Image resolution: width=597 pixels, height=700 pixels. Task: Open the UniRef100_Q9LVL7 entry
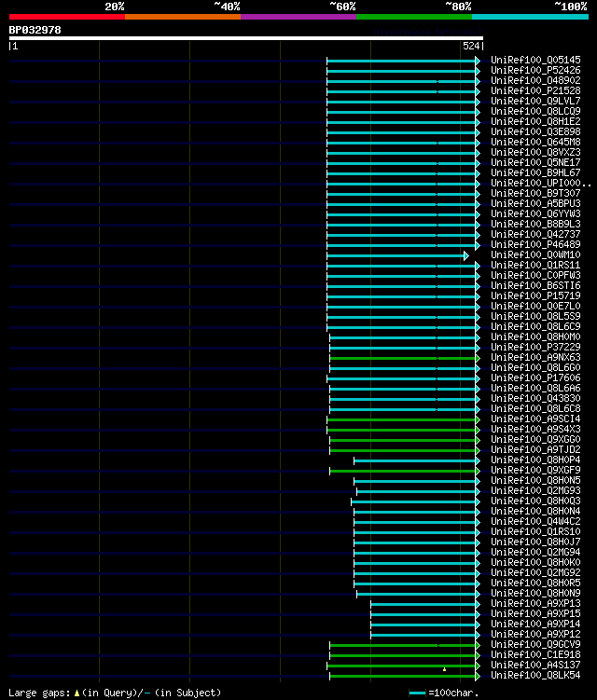(x=535, y=101)
